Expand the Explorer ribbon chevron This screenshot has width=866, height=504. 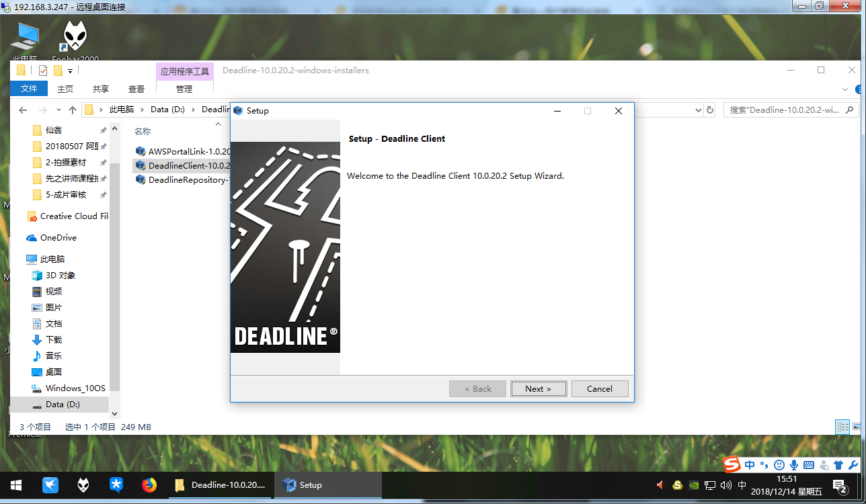(x=845, y=89)
